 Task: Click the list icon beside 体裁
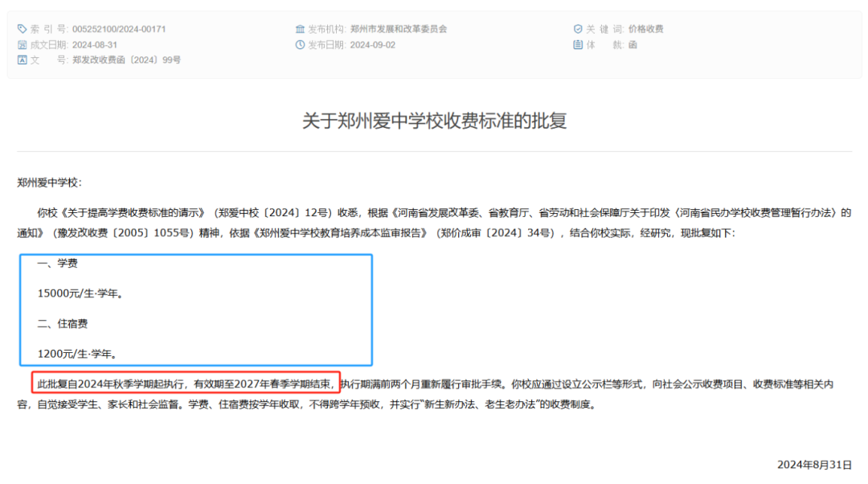point(578,45)
